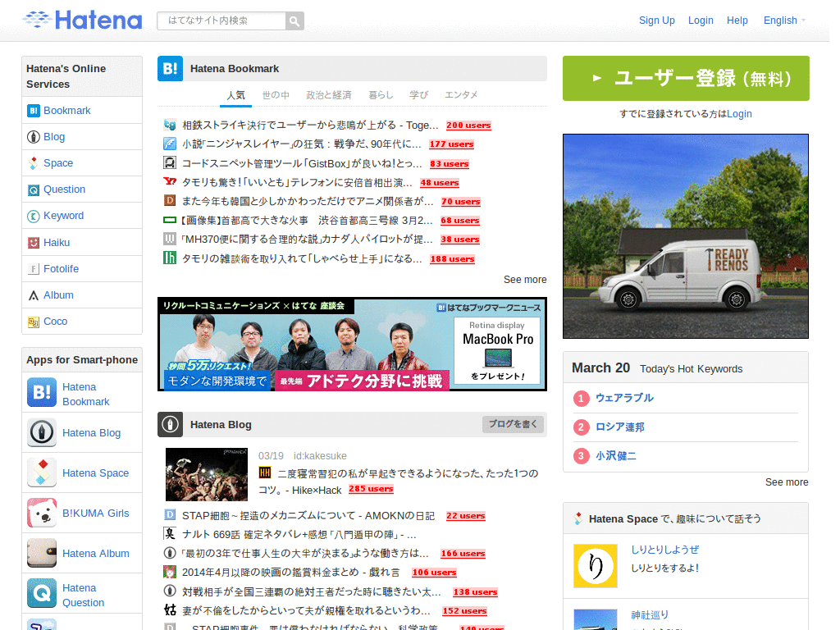840x630 pixels.
Task: Click the B! icon in Hatena Bookmark header
Action: click(x=171, y=69)
